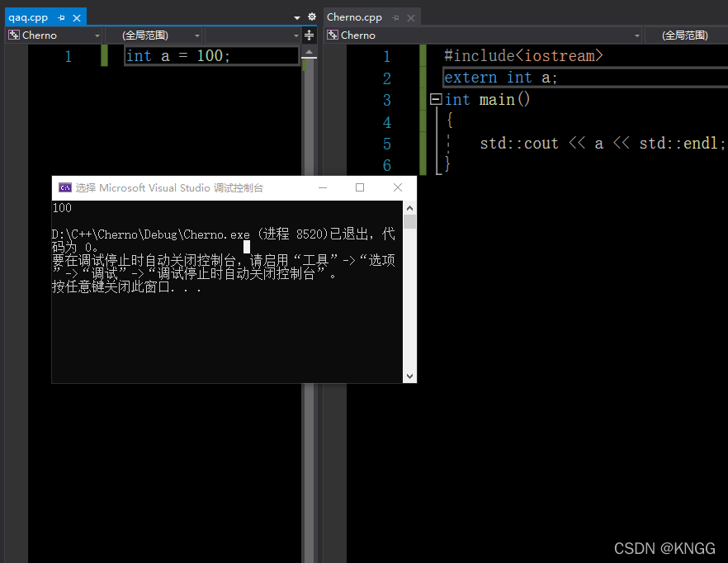Click the #include<iostream> line
The image size is (728, 563).
point(523,56)
